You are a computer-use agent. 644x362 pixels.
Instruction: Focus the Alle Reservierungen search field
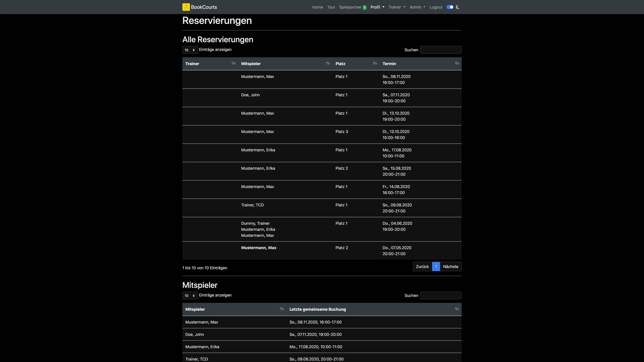441,50
